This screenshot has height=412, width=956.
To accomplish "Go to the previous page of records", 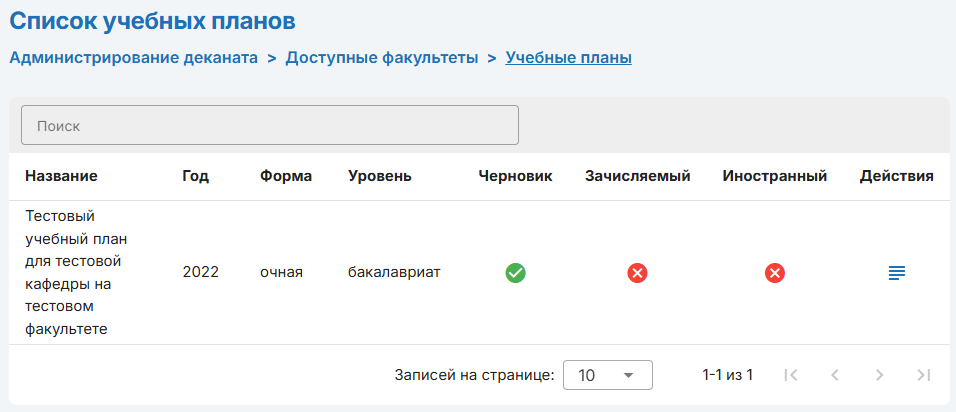I will coord(835,375).
